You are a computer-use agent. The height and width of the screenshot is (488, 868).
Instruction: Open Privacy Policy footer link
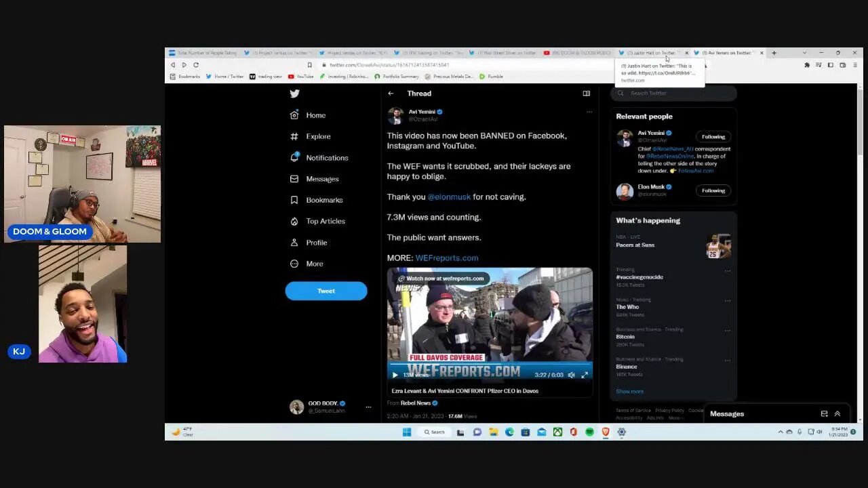coord(669,411)
